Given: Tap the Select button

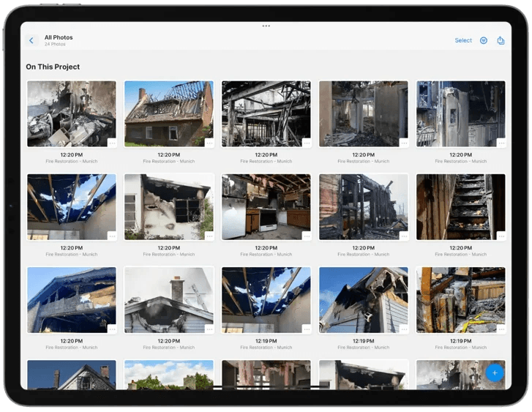Looking at the screenshot, I should tap(463, 40).
